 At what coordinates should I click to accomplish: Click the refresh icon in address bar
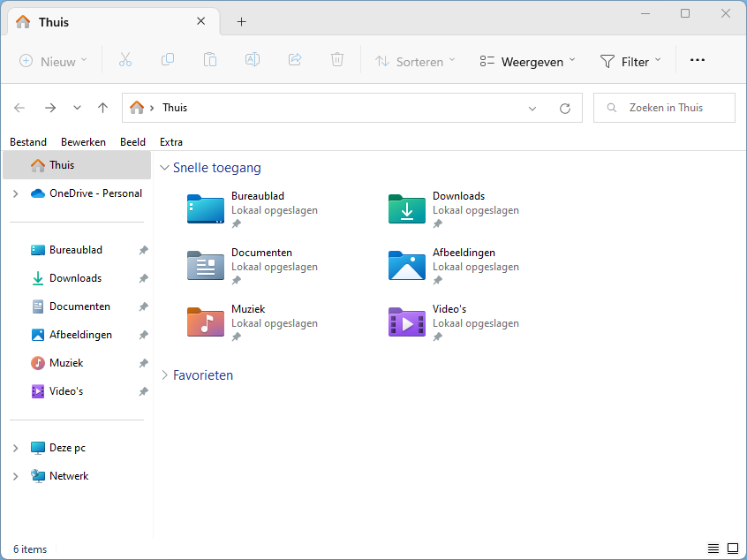[x=565, y=108]
